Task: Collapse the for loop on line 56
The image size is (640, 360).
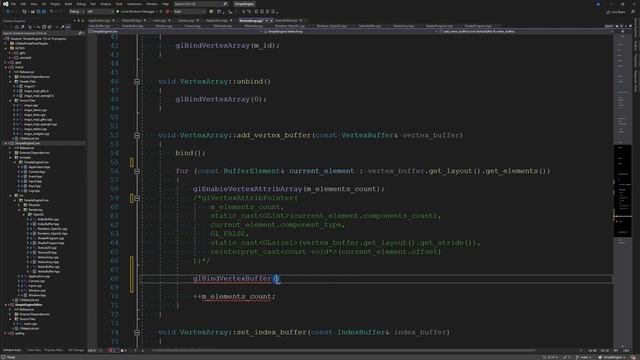Action: 137,171
